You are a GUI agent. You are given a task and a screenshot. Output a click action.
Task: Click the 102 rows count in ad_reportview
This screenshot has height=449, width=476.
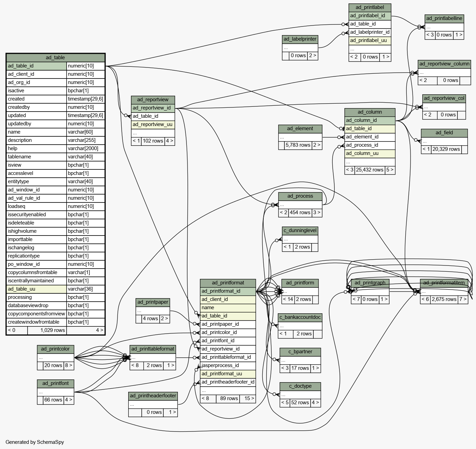pyautogui.click(x=153, y=141)
